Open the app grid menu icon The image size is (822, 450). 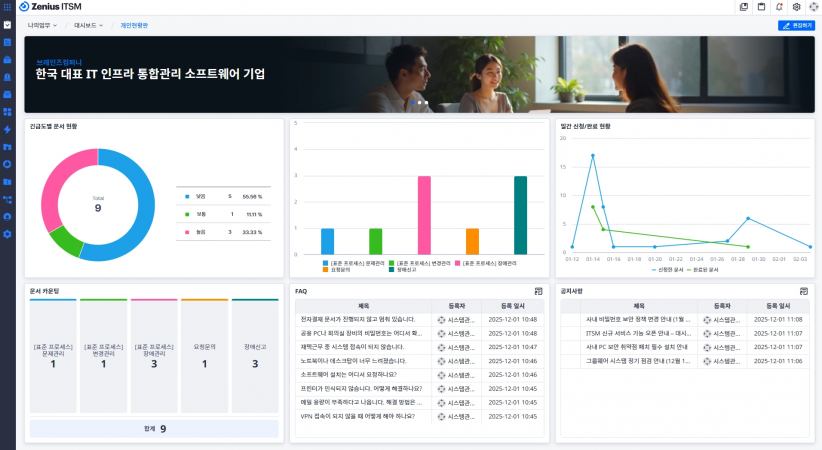pos(8,7)
